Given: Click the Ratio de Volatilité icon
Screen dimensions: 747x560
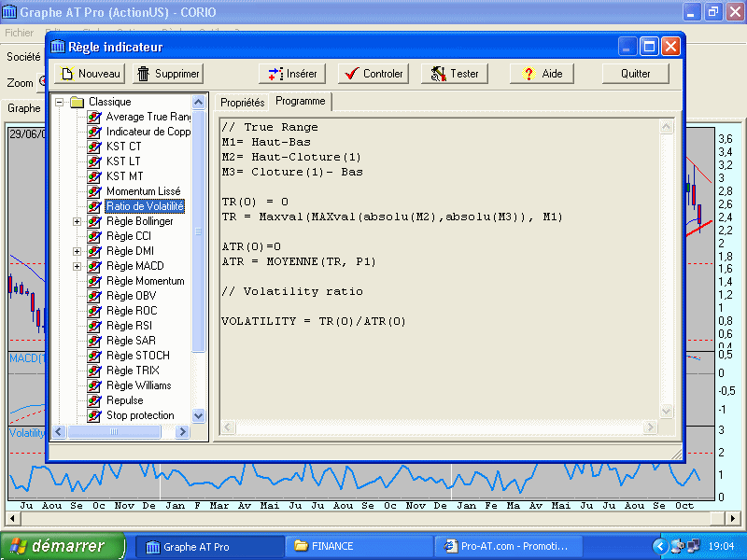Looking at the screenshot, I should click(x=94, y=206).
